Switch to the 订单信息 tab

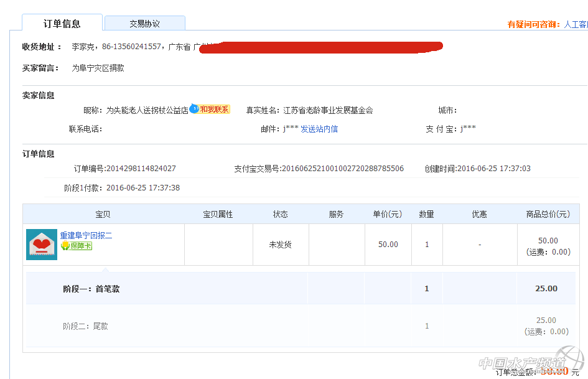point(62,24)
